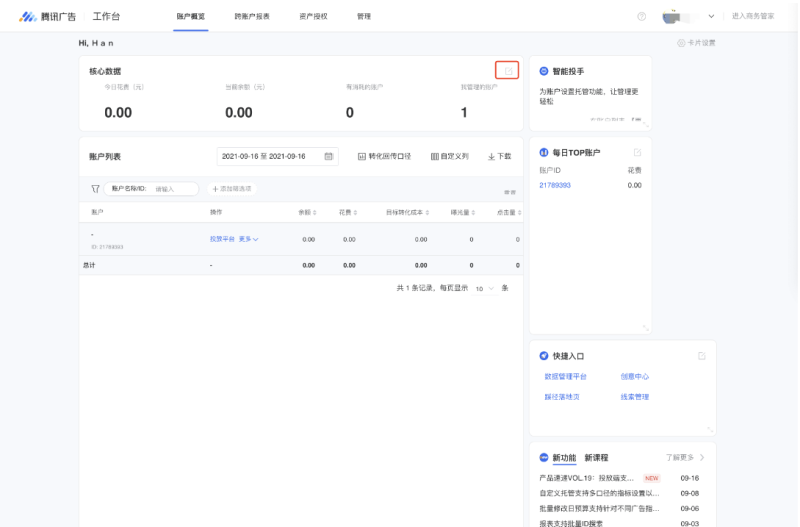Image resolution: width=800 pixels, height=527 pixels.
Task: Click 了解更多 link
Action: 680,458
